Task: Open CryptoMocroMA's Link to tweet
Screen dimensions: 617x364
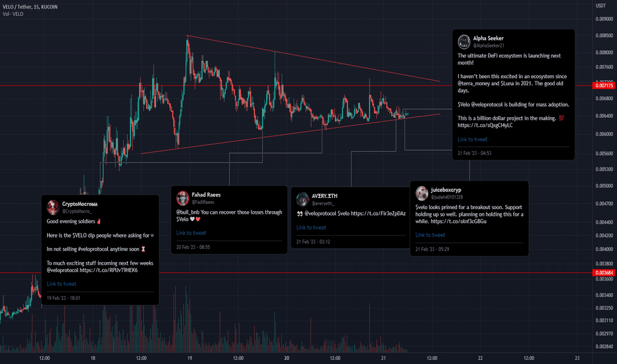Action: click(62, 284)
